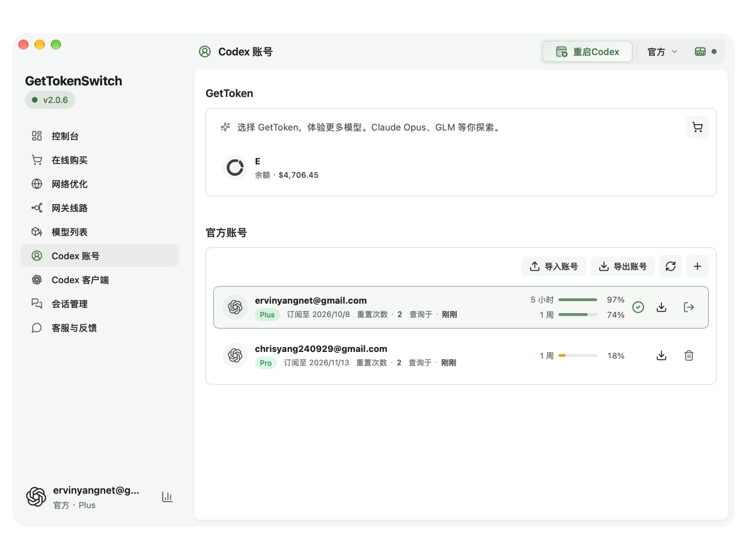Viewport: 747px width, 560px height.
Task: Click the 重启Codex button
Action: (x=587, y=52)
